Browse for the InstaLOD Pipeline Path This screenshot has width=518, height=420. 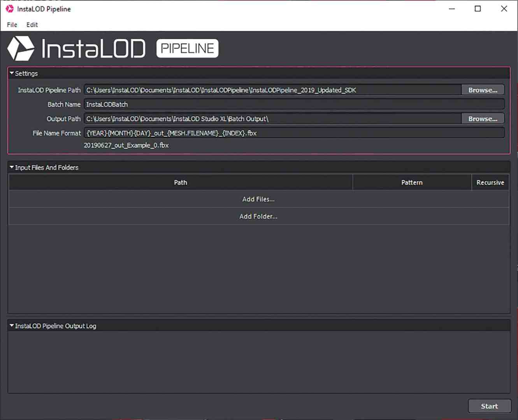[x=483, y=90]
